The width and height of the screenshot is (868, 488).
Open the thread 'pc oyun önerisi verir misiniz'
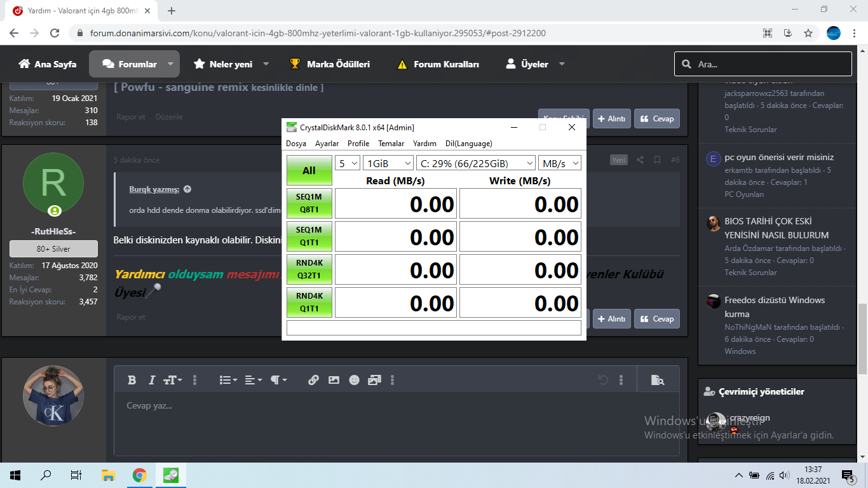pyautogui.click(x=779, y=157)
